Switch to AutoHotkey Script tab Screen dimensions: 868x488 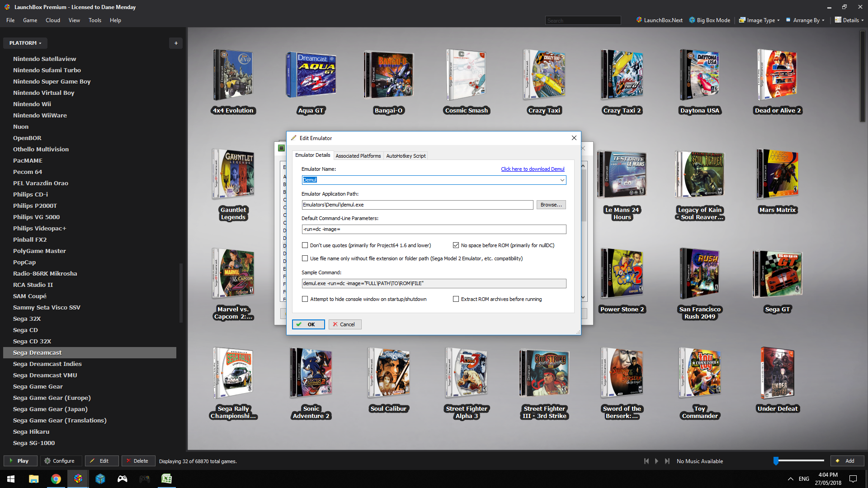[406, 156]
